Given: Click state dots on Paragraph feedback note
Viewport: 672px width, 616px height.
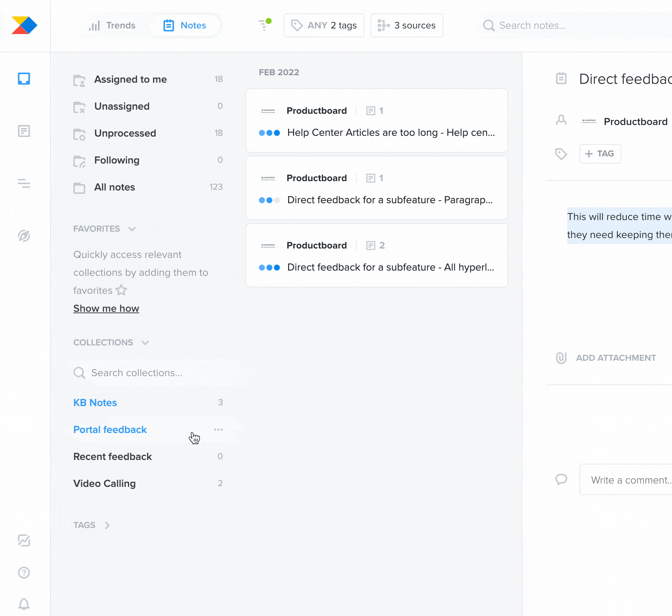Looking at the screenshot, I should 269,200.
